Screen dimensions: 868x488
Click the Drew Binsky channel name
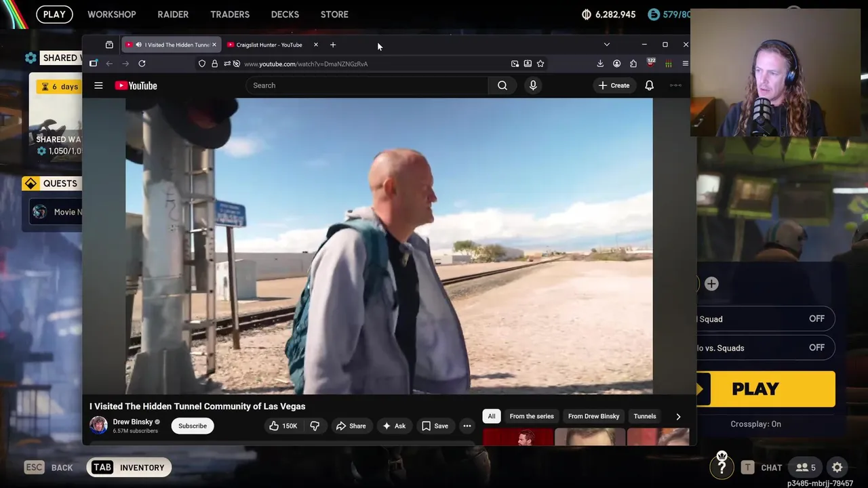(133, 422)
